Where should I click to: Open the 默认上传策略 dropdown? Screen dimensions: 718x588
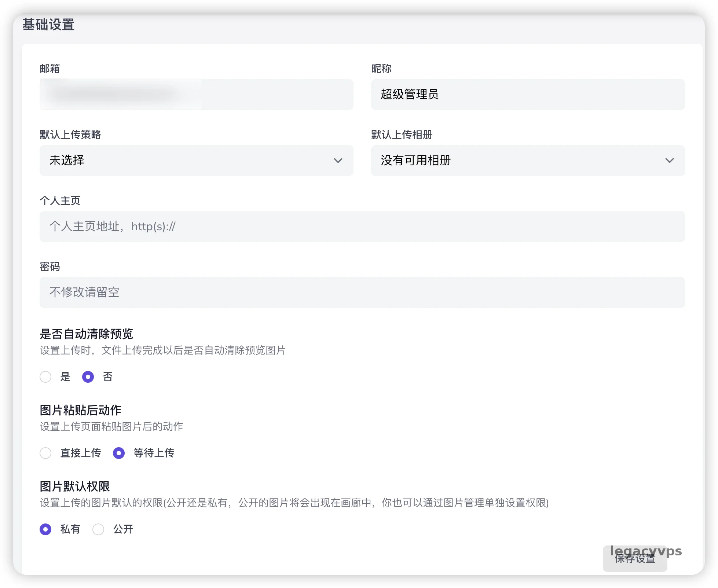coord(196,161)
